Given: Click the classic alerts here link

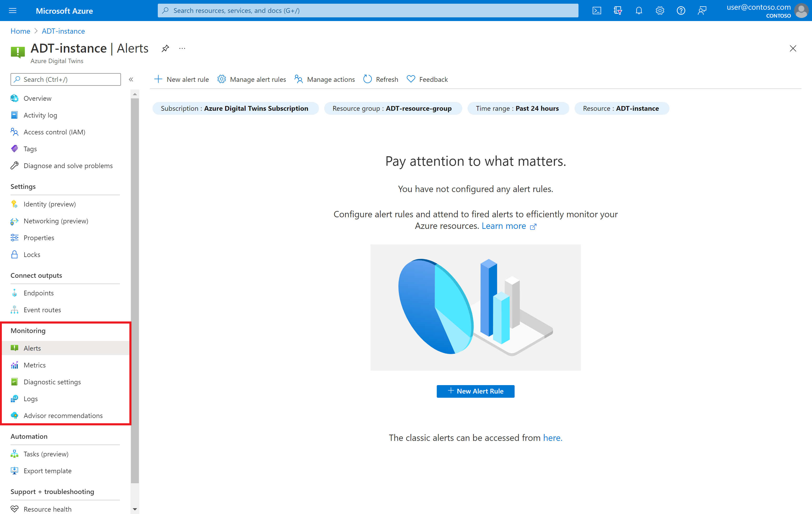Looking at the screenshot, I should 552,438.
